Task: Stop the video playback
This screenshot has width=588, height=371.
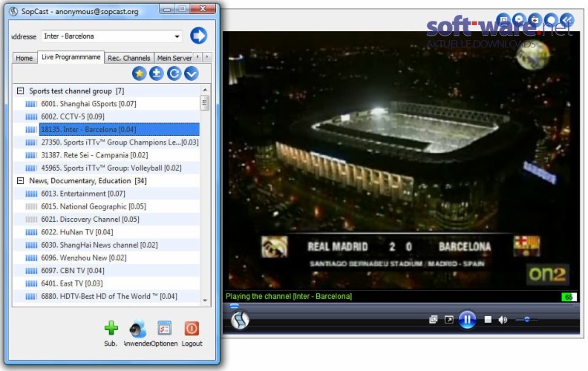Action: (488, 319)
